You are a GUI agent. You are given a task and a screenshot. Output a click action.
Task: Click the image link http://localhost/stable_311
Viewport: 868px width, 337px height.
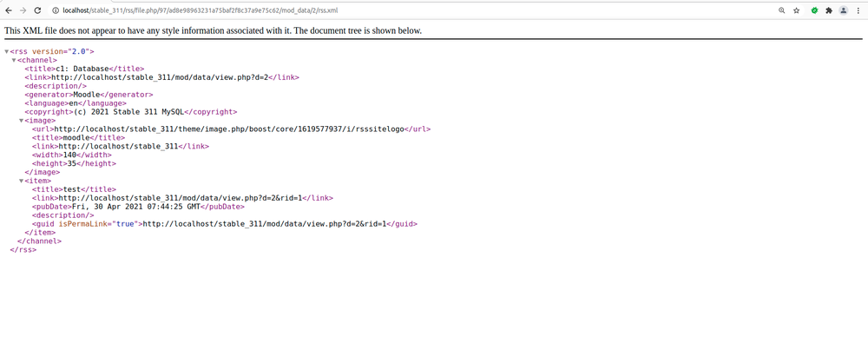[x=118, y=146]
